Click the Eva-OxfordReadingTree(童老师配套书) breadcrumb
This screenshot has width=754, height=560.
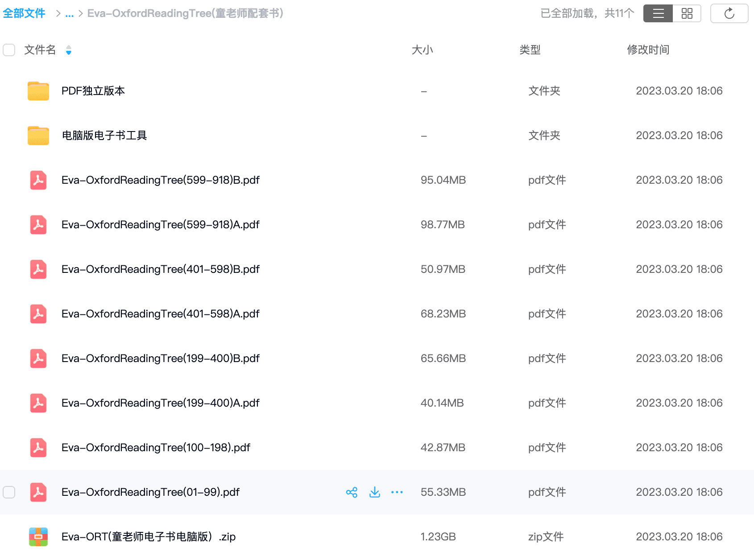click(184, 13)
